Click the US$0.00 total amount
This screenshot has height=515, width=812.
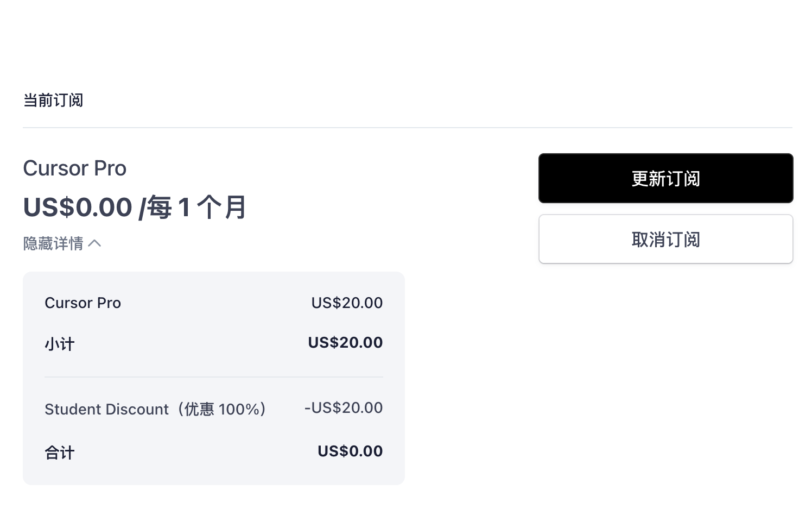point(350,451)
